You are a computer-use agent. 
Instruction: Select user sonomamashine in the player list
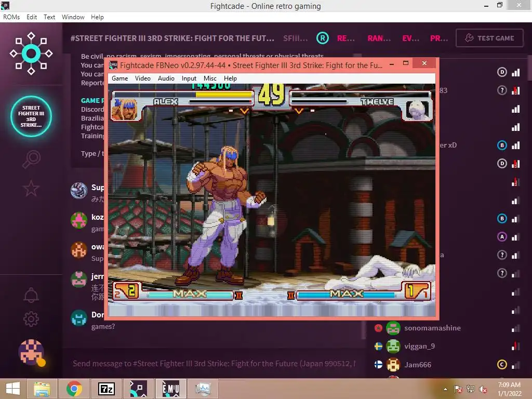432,328
